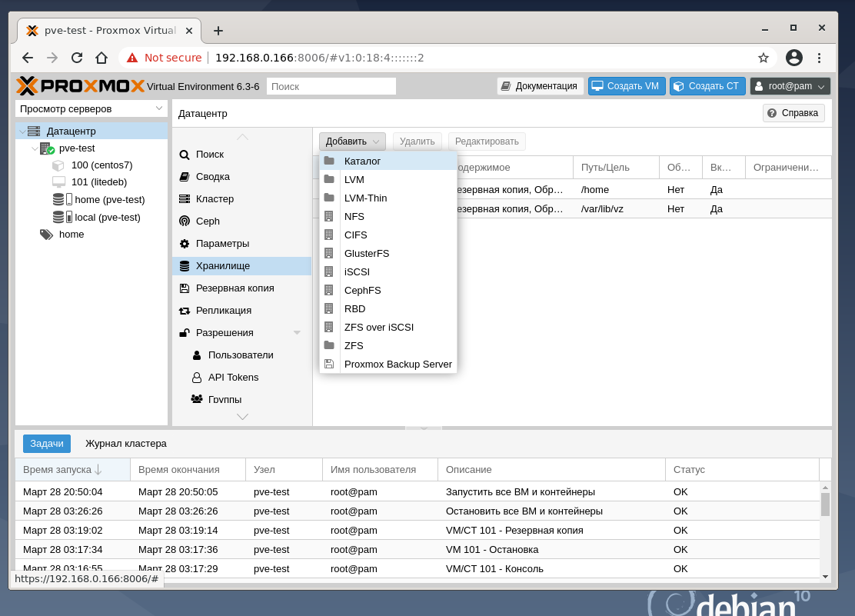Click the browser reload icon
The width and height of the screenshot is (855, 616).
pos(77,58)
